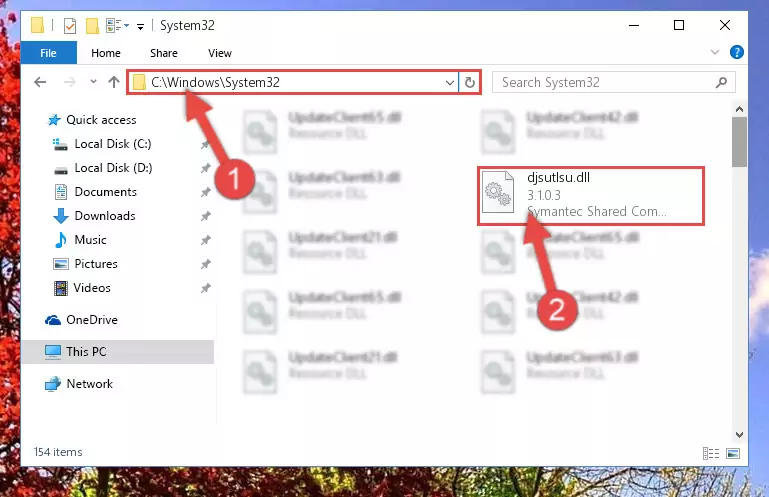The width and height of the screenshot is (769, 497).
Task: Click the 154 items status text
Action: (x=58, y=452)
